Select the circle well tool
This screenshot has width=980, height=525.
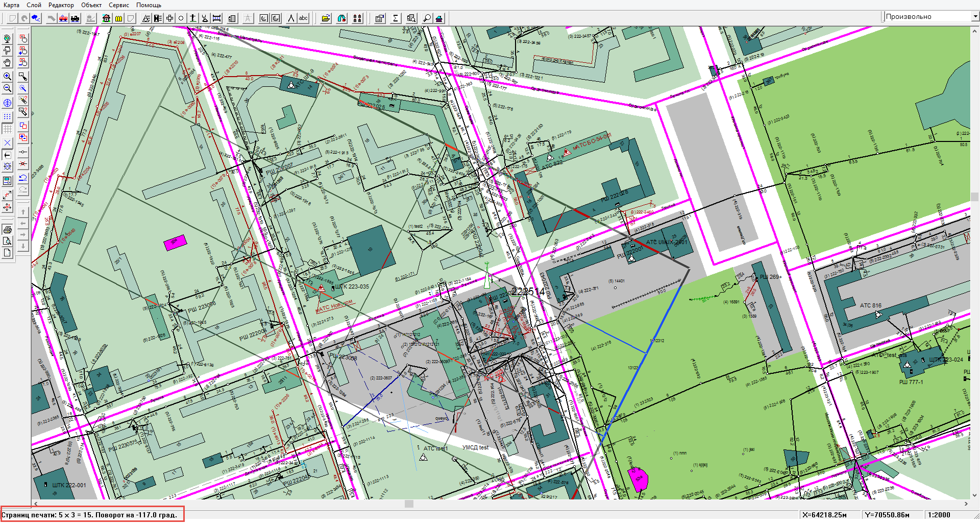(181, 18)
